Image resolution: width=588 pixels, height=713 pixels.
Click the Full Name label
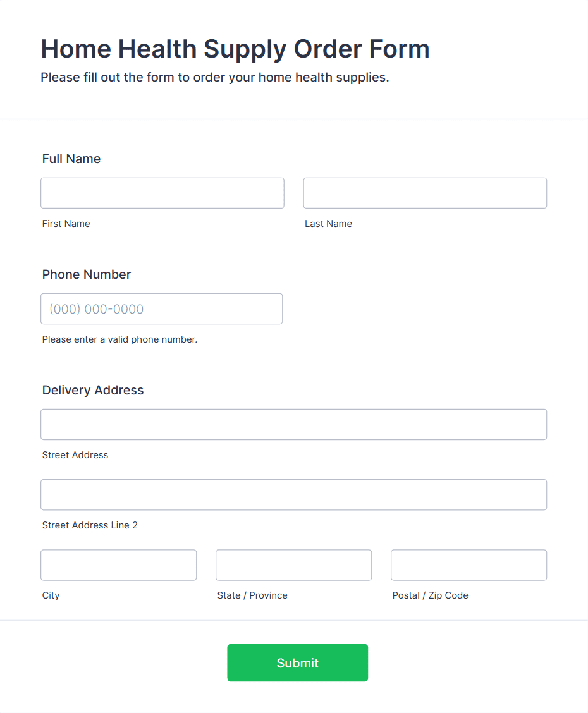(71, 159)
